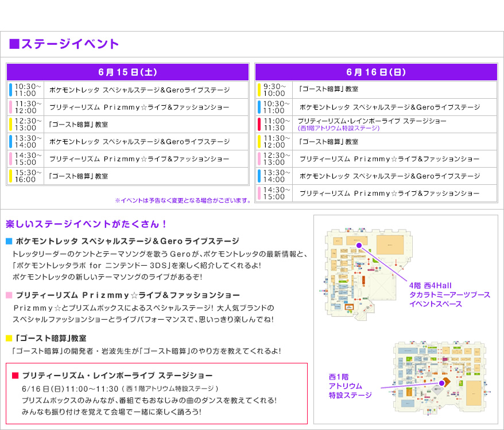Select June 16 11:00 レインボーライブ ステージショー entry
This screenshot has width=504, height=430.
tap(371, 121)
